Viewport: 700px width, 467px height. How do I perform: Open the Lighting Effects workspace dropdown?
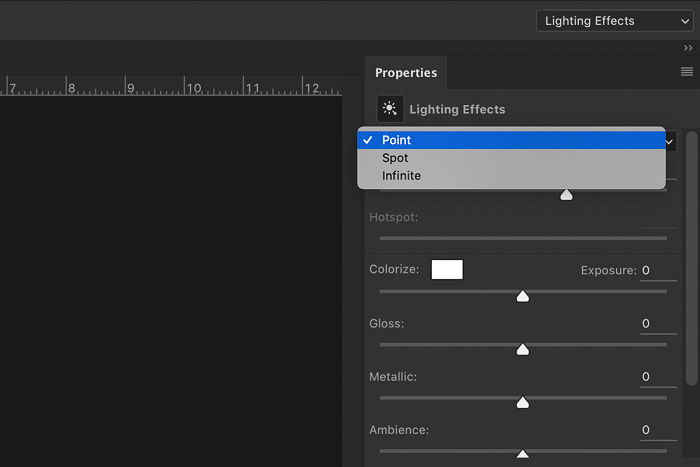614,21
